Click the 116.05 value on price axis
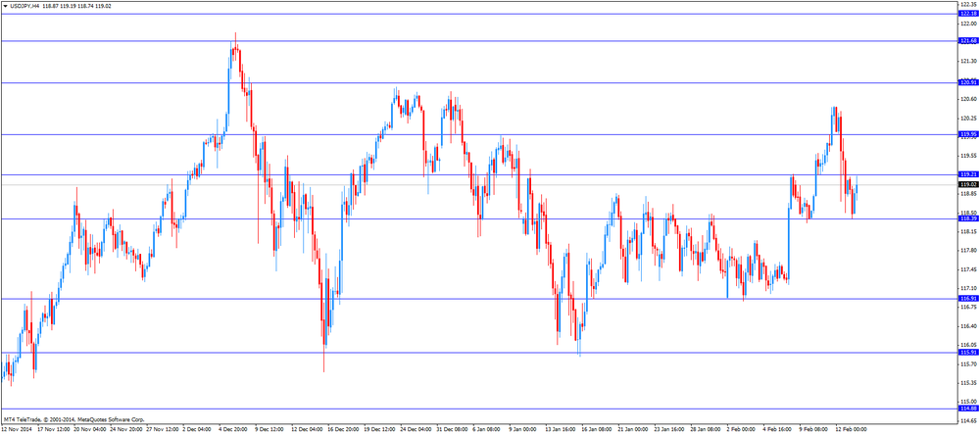The height and width of the screenshot is (434, 980). (x=969, y=345)
